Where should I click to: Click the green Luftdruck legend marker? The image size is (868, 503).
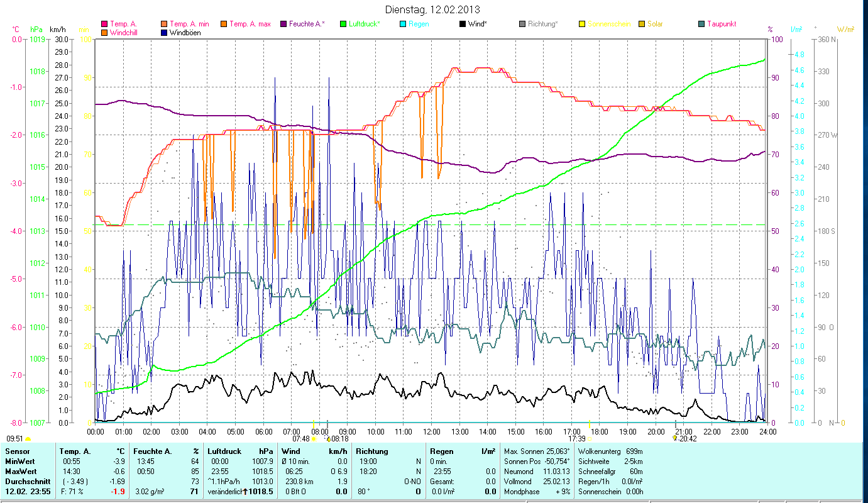click(x=343, y=25)
